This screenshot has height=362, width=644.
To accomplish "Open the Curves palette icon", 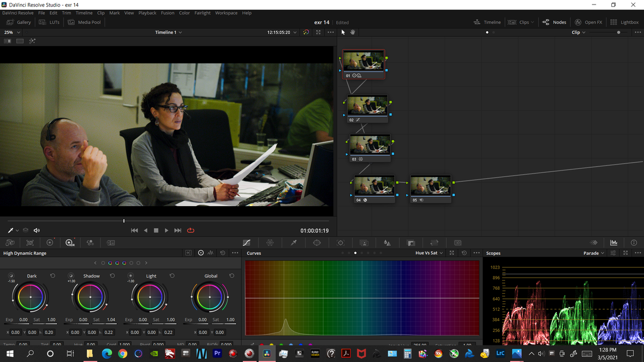I will coord(247,243).
